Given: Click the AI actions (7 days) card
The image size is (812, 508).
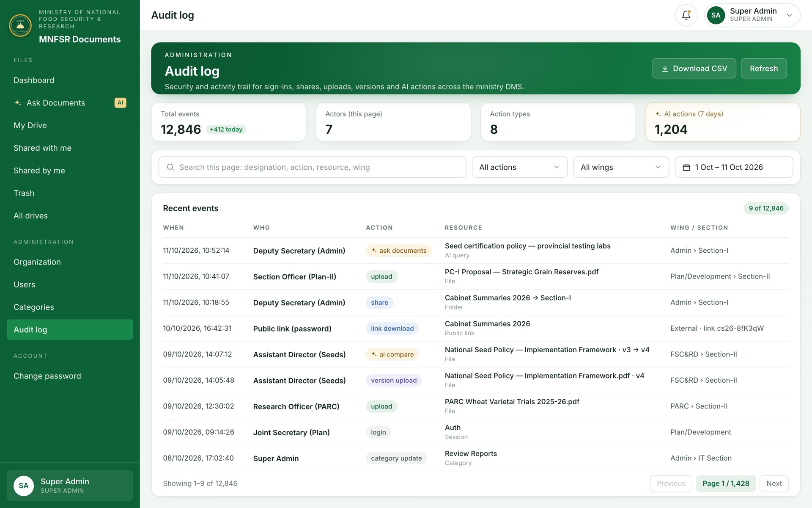Looking at the screenshot, I should click(x=722, y=122).
